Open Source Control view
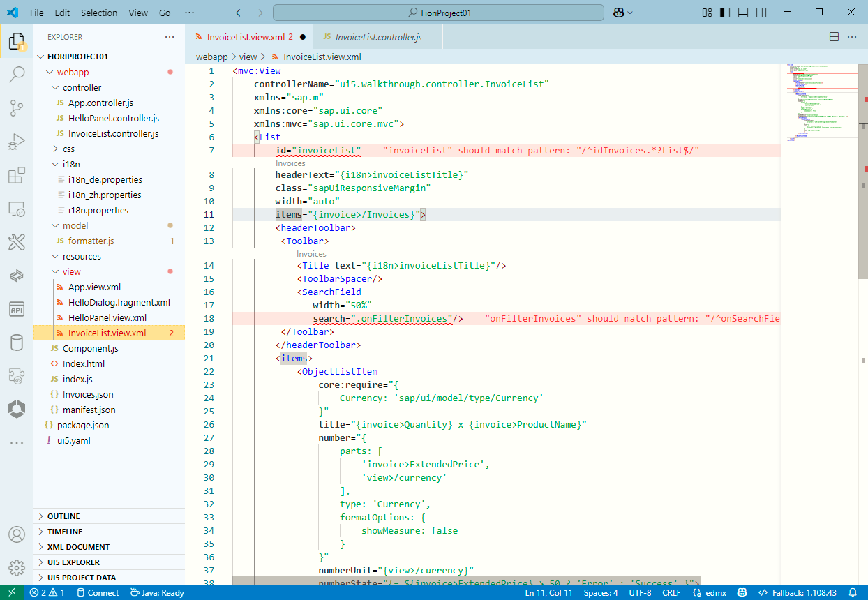 17,108
